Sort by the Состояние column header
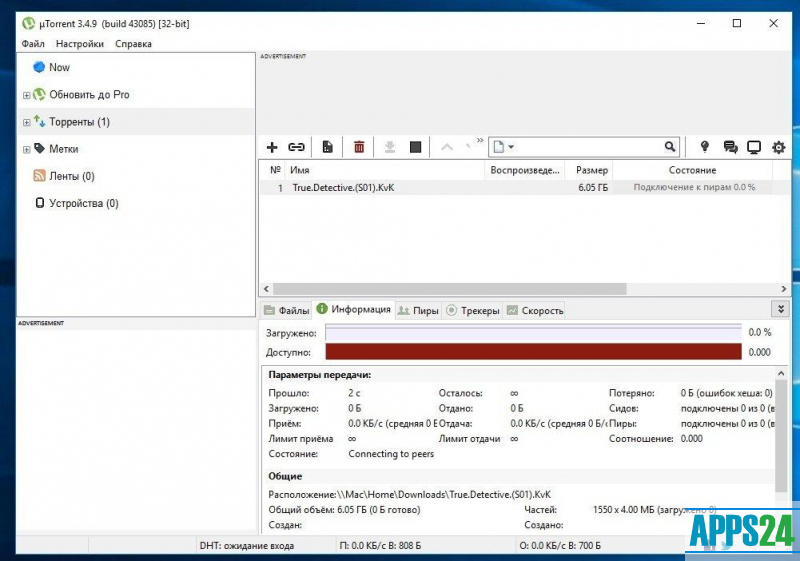This screenshot has height=561, width=800. [x=692, y=170]
